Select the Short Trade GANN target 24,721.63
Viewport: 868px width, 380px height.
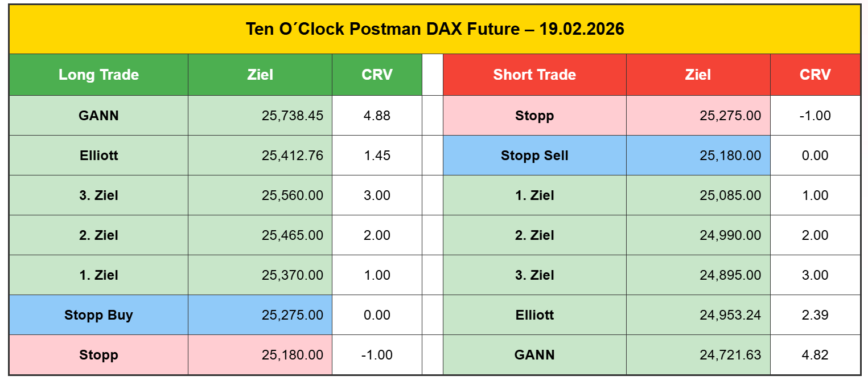pos(730,355)
